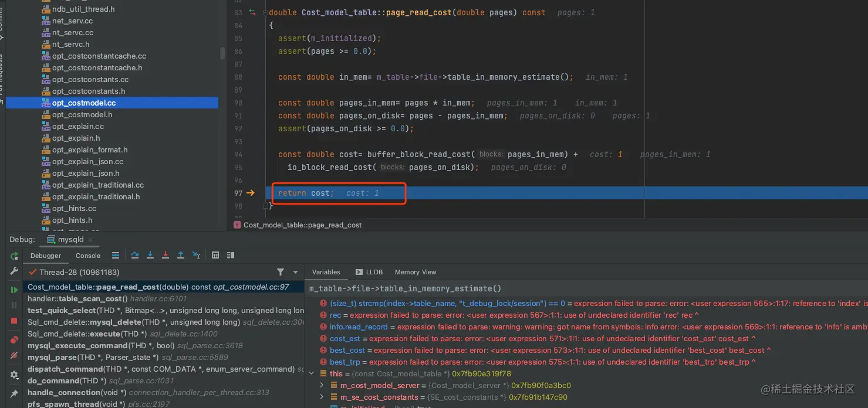Image resolution: width=868 pixels, height=408 pixels.
Task: Click the Step Out icon
Action: [181, 255]
